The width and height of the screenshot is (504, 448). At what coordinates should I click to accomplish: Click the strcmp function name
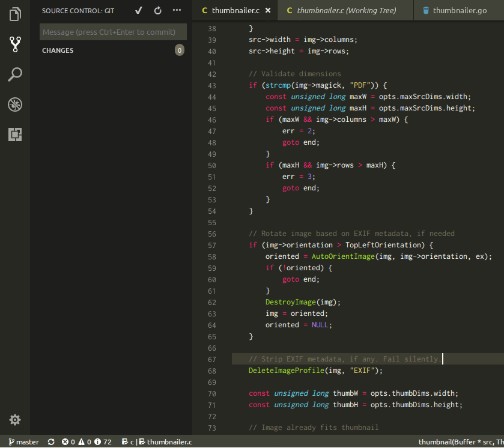(x=278, y=85)
